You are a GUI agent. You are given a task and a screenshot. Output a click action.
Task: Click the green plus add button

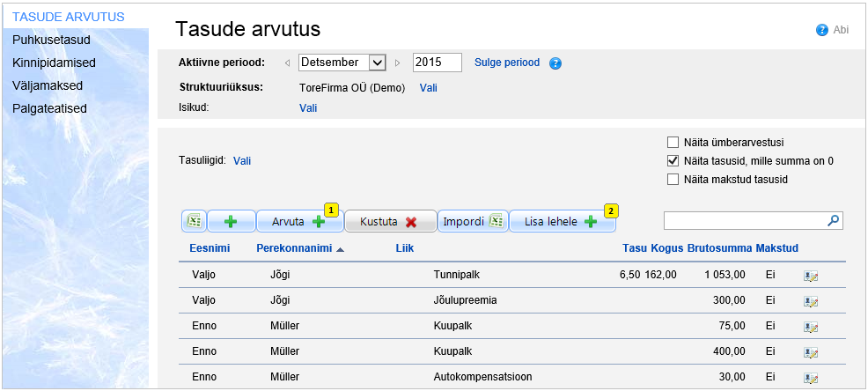click(232, 221)
